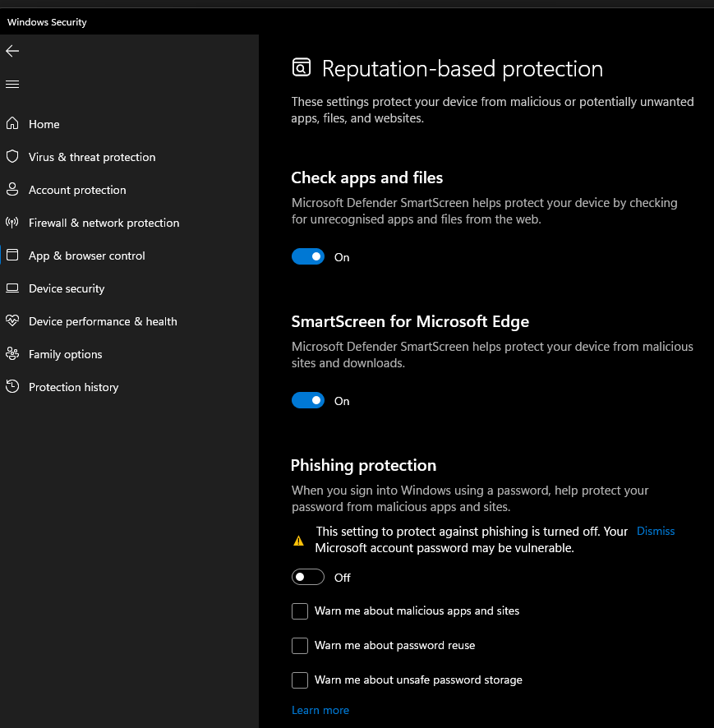Click the Phishing protection heading
The width and height of the screenshot is (714, 728).
pyautogui.click(x=363, y=465)
